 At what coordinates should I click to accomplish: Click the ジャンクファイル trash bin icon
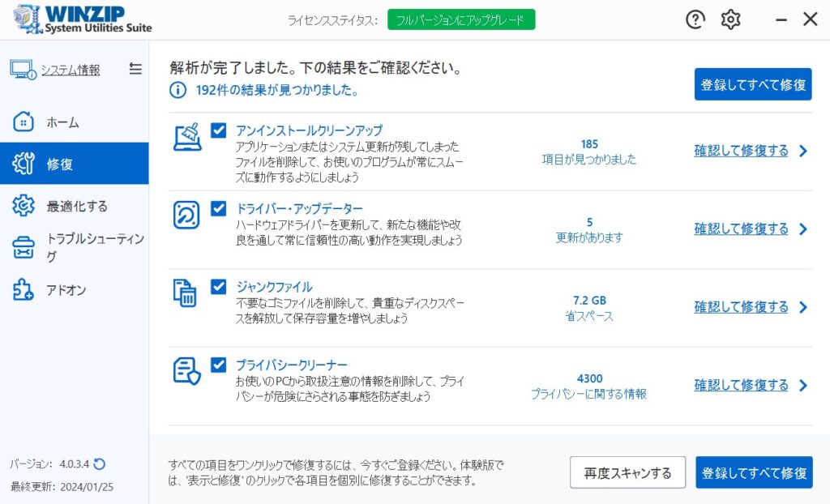coord(186,293)
